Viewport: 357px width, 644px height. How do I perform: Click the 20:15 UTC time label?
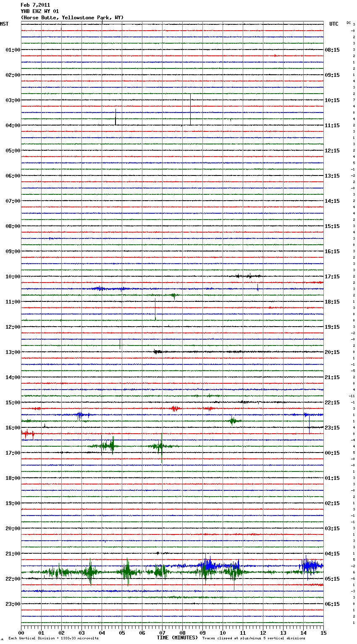coord(332,352)
